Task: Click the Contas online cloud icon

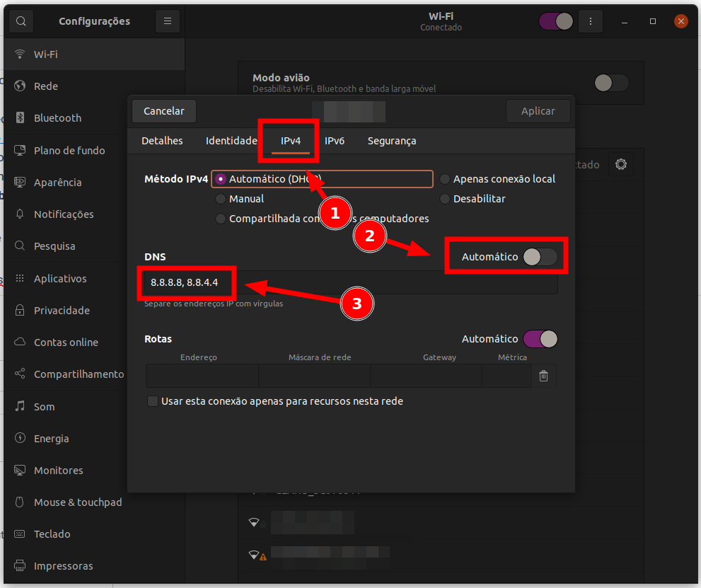Action: tap(20, 342)
